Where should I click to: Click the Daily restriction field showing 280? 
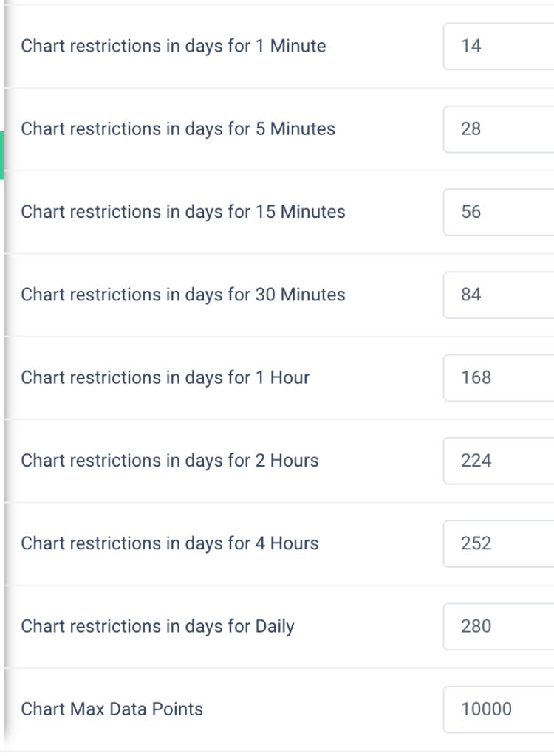tap(499, 627)
